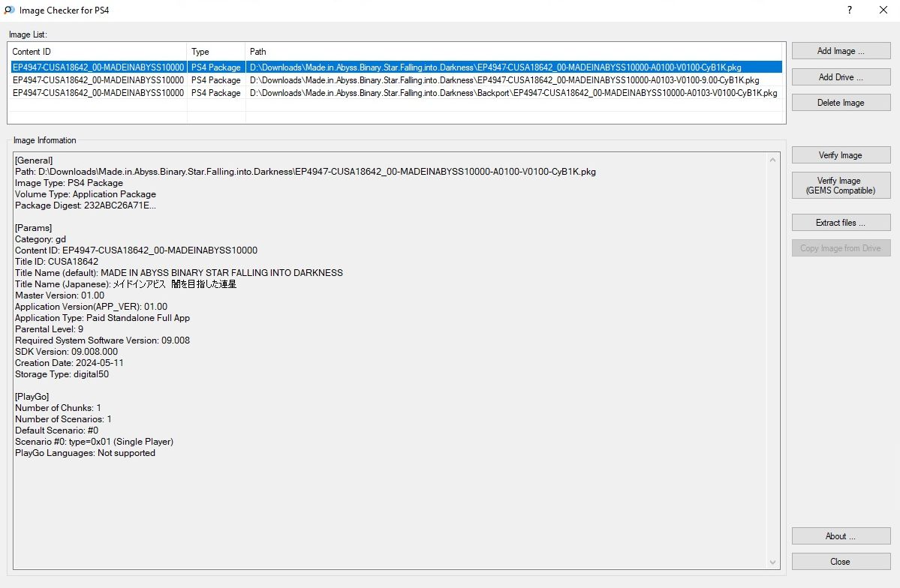This screenshot has height=588, width=900.
Task: Select the Backport package row in image list
Action: (396, 93)
